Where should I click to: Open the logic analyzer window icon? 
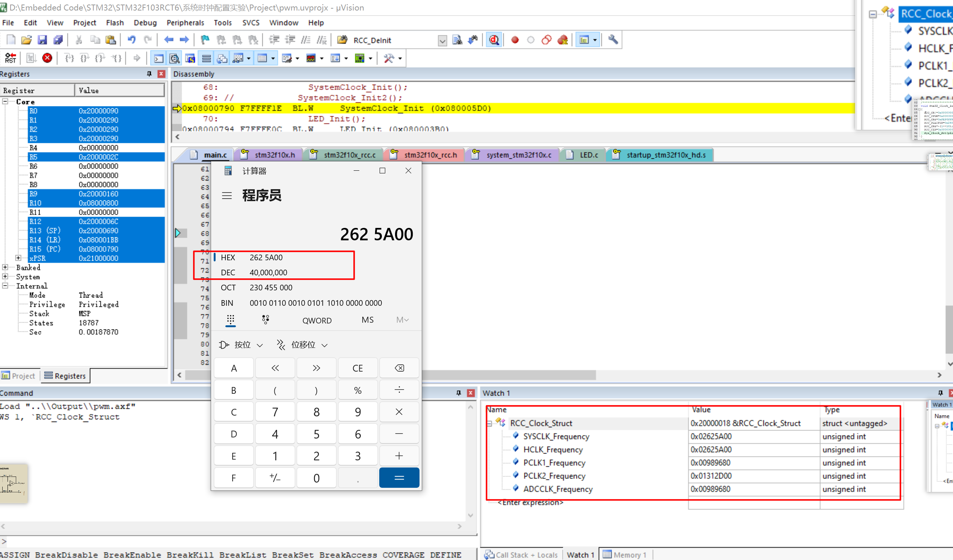point(311,58)
